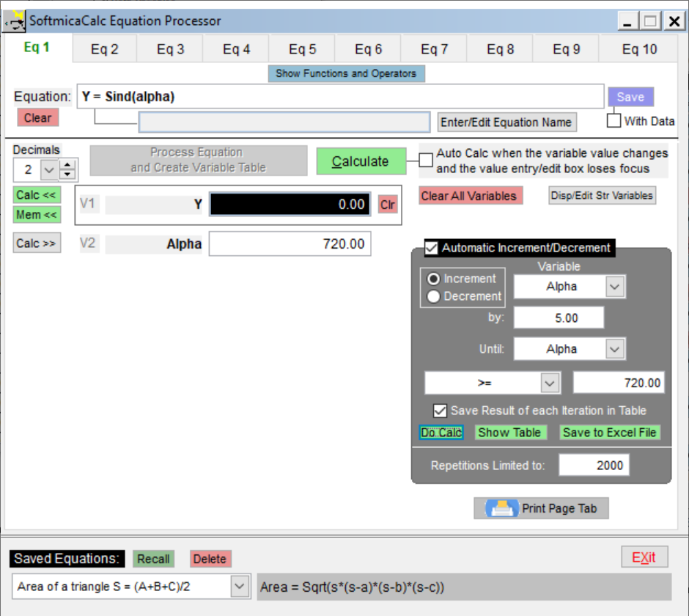Open the comparison operator >= dropdown
The image size is (689, 616).
point(549,383)
